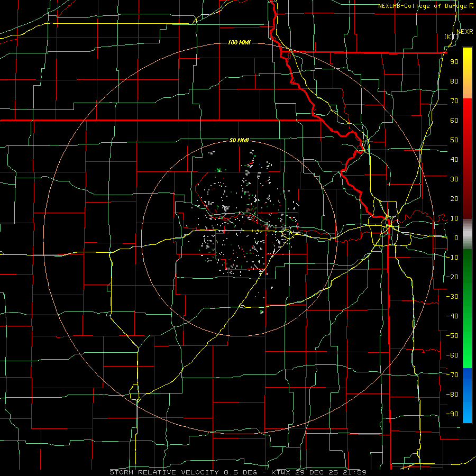476x476 pixels.
Task: Click the -30 value on velocity scale
Action: pyautogui.click(x=452, y=297)
